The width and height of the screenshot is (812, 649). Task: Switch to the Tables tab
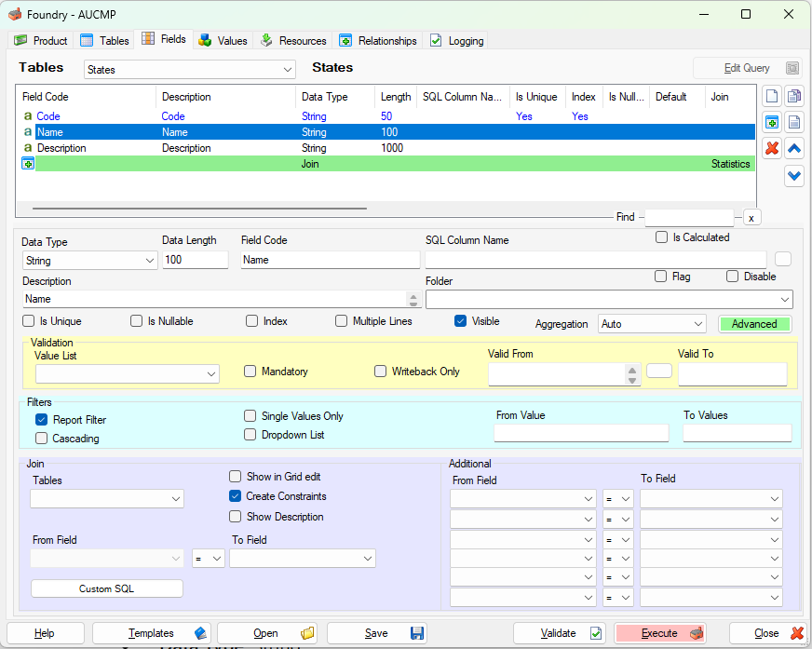click(x=104, y=40)
